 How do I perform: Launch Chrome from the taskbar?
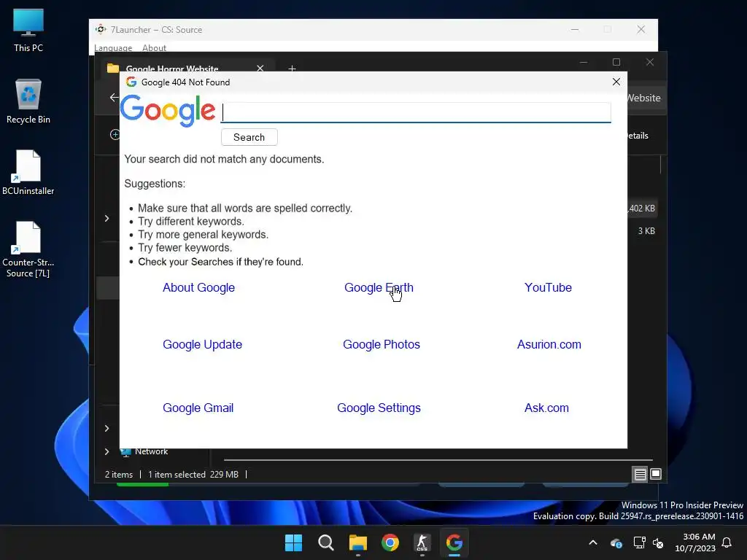(x=390, y=542)
